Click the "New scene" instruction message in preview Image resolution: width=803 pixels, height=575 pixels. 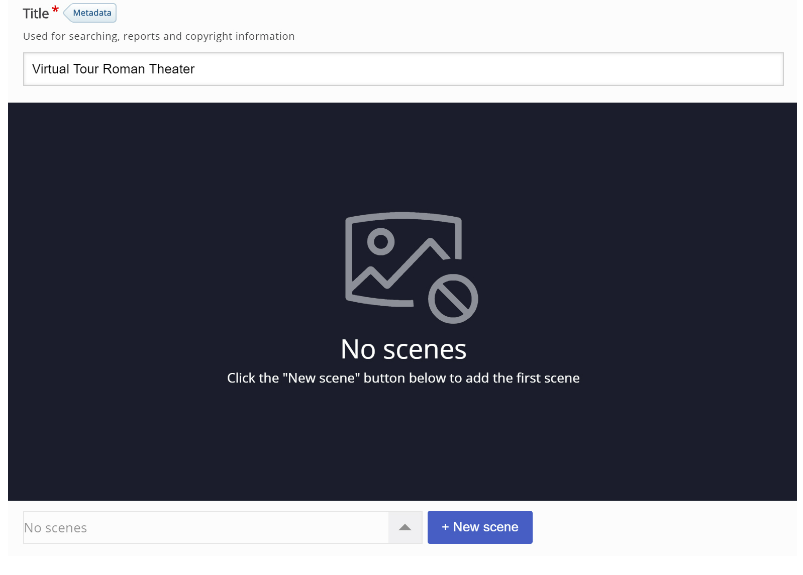tap(403, 378)
